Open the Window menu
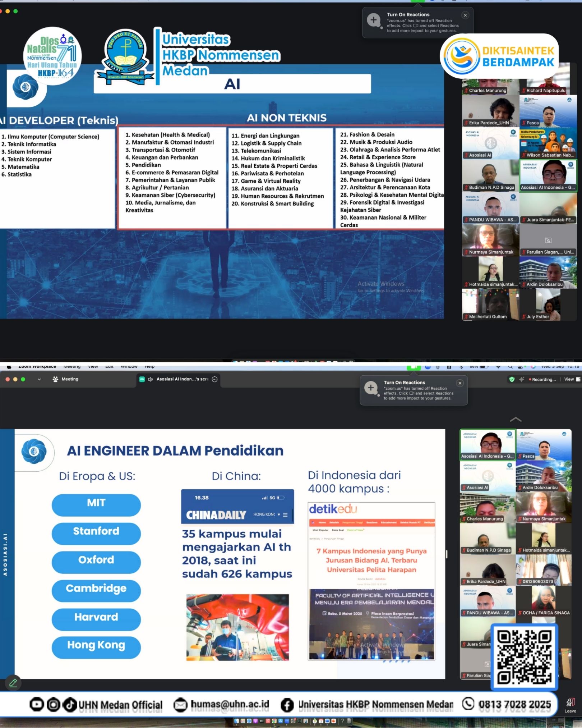Image resolution: width=582 pixels, height=728 pixels. (x=129, y=366)
